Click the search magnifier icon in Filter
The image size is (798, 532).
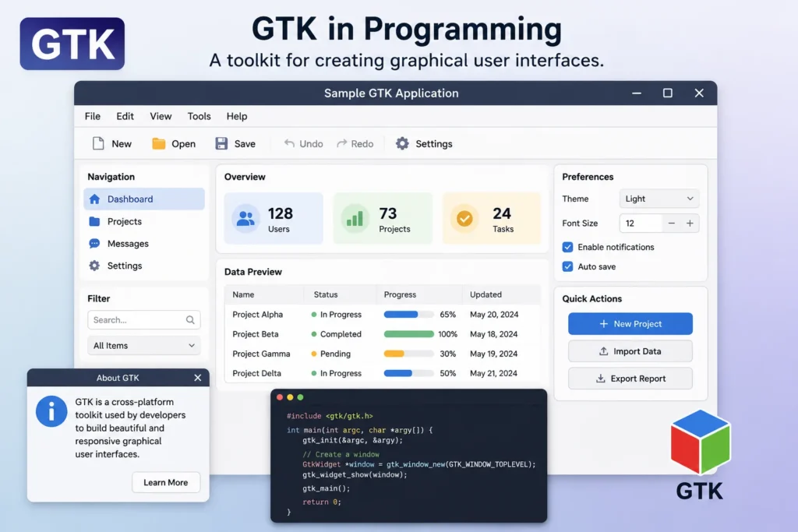pyautogui.click(x=190, y=320)
